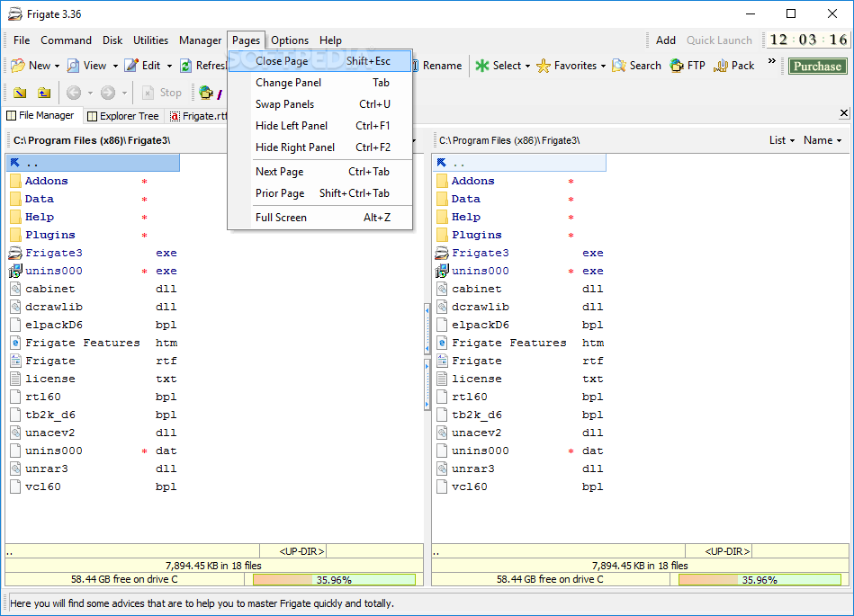Click the View magnifier icon
Screen dimensions: 854x616
point(73,66)
